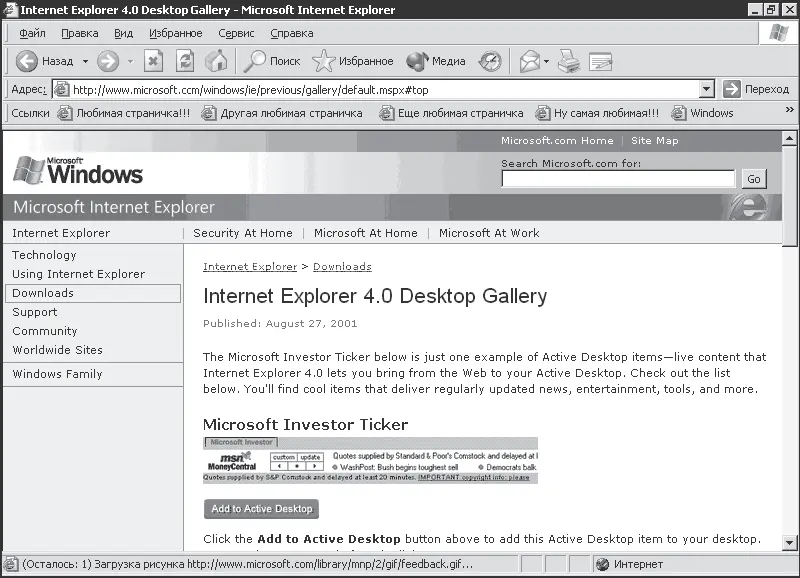Open the Медиа toolbar button
This screenshot has width=800, height=578.
click(436, 62)
